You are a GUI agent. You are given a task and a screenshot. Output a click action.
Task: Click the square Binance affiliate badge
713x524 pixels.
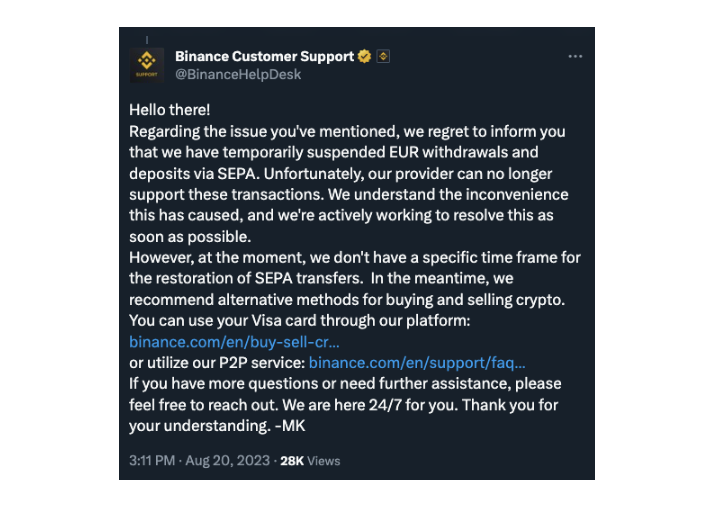(x=383, y=57)
